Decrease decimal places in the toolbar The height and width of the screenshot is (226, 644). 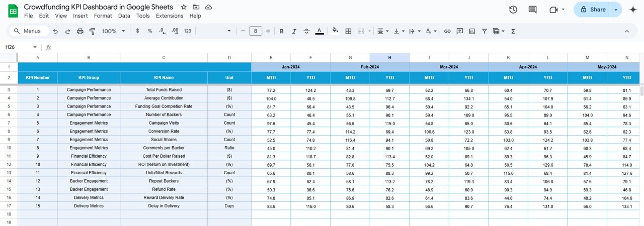click(x=162, y=31)
